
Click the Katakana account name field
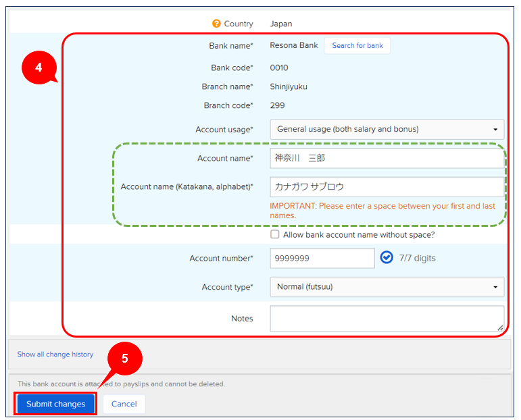pyautogui.click(x=387, y=187)
